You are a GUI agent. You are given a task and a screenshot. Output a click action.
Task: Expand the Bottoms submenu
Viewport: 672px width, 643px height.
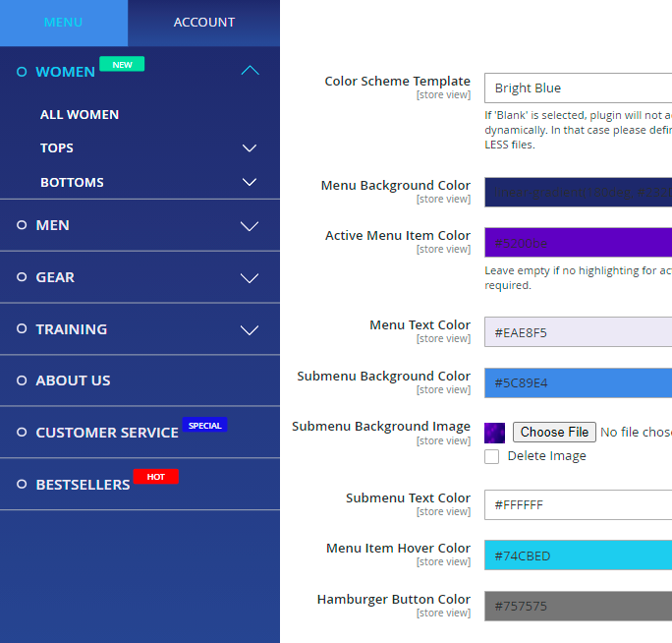(250, 182)
